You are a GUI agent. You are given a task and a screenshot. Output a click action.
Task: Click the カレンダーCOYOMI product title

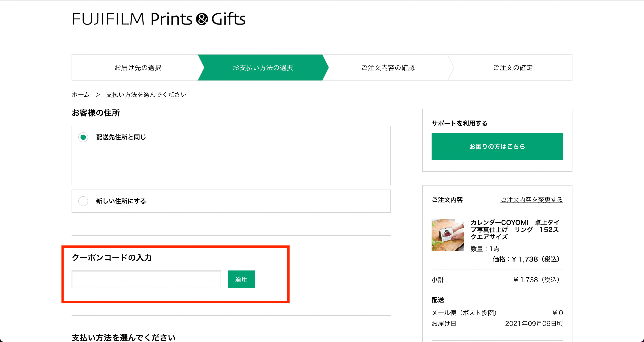515,230
